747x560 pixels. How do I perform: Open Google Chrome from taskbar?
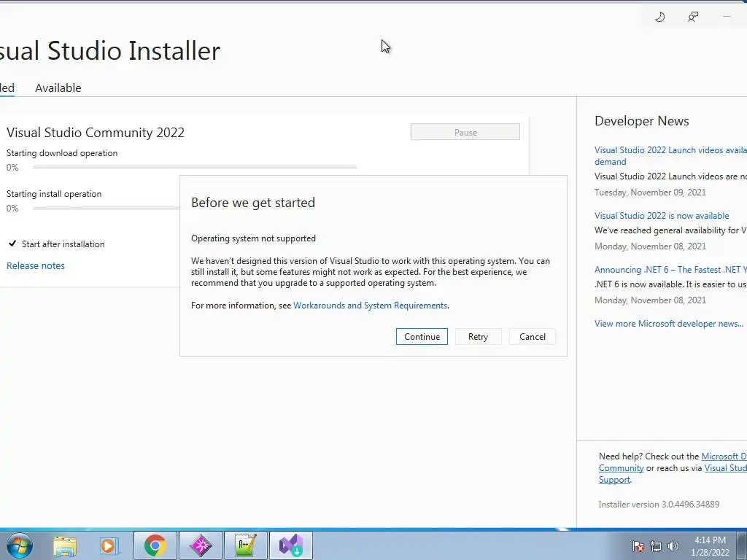155,545
